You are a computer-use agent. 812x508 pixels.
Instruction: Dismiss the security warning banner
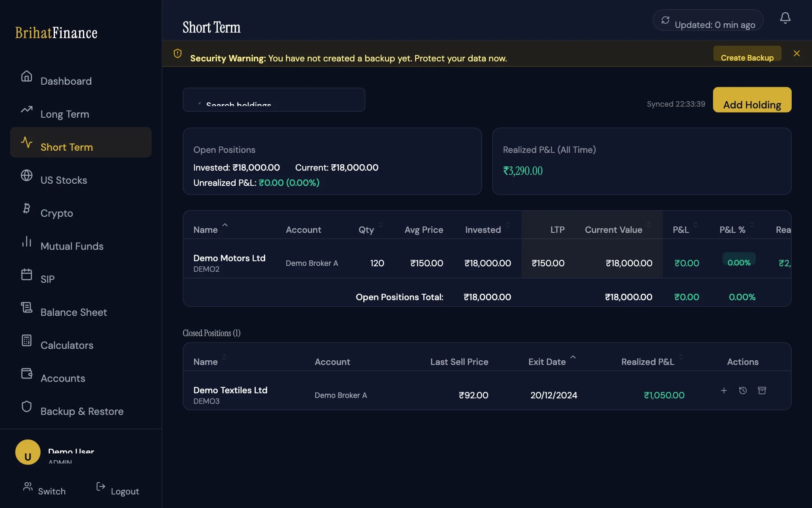point(797,53)
